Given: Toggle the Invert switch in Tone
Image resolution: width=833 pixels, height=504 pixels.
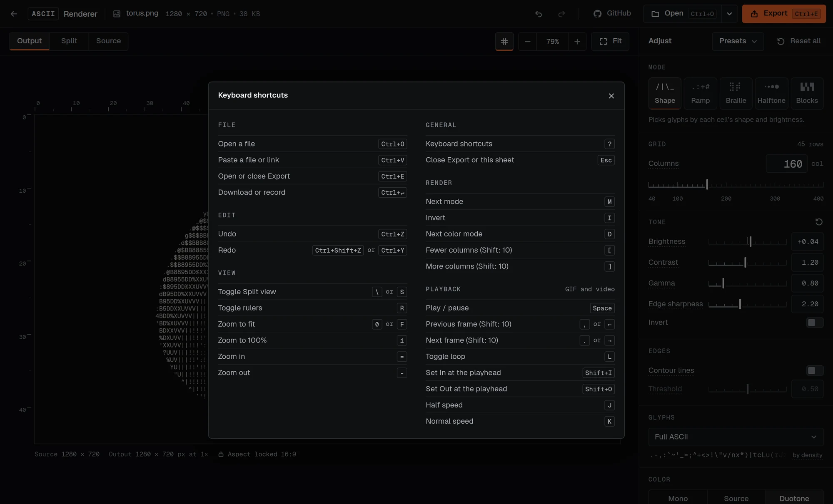Looking at the screenshot, I should [x=815, y=323].
